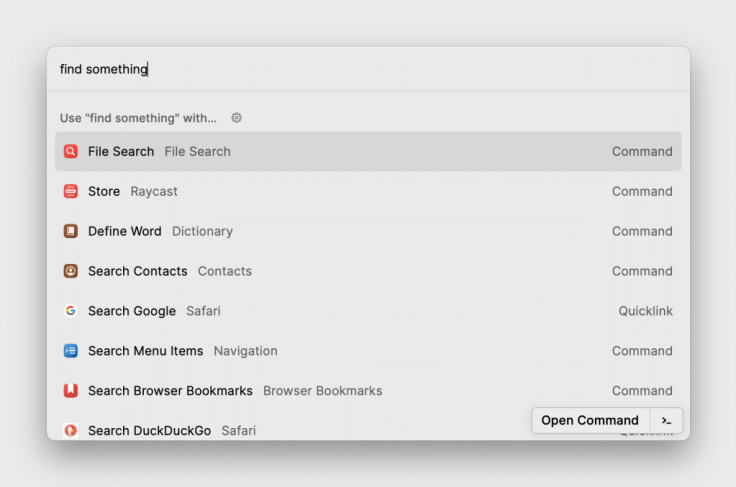This screenshot has width=736, height=487.
Task: Click the Command label on Store row
Action: 642,191
